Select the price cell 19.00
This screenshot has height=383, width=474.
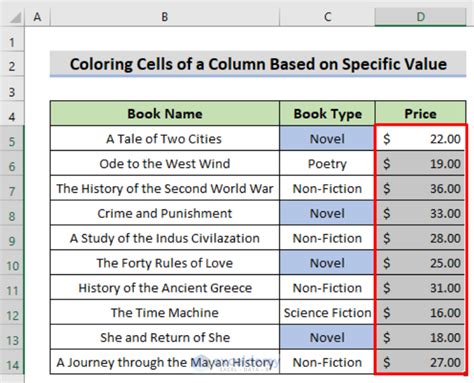(x=420, y=163)
